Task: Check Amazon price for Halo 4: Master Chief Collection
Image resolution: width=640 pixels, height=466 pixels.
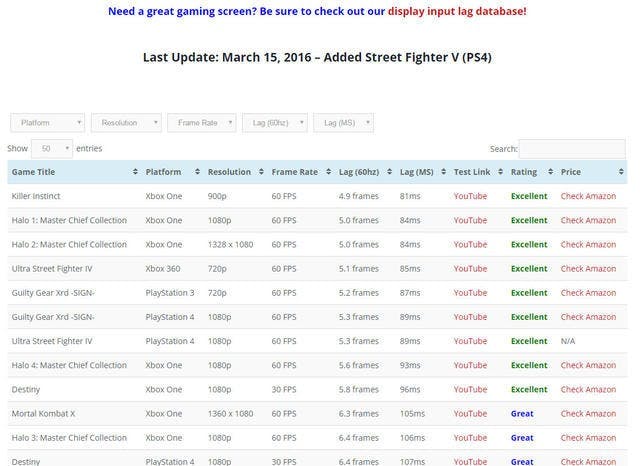Action: pyautogui.click(x=588, y=365)
